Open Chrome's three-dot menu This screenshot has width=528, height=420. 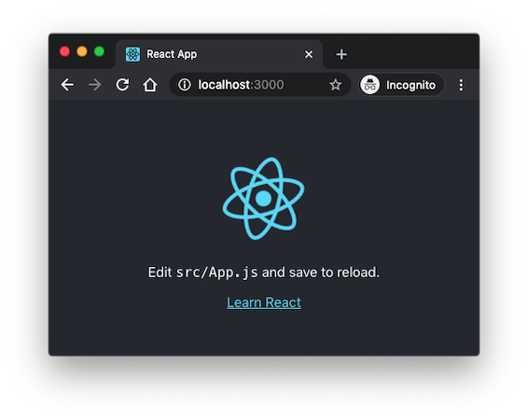[x=461, y=85]
